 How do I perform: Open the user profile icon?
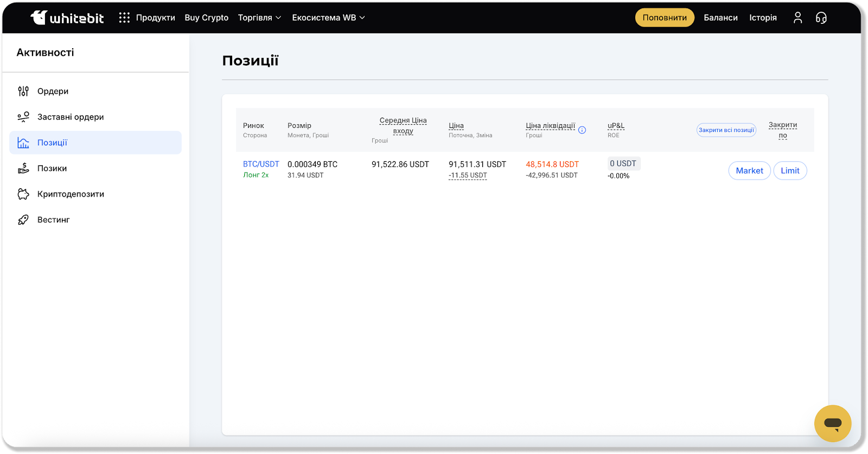point(797,18)
